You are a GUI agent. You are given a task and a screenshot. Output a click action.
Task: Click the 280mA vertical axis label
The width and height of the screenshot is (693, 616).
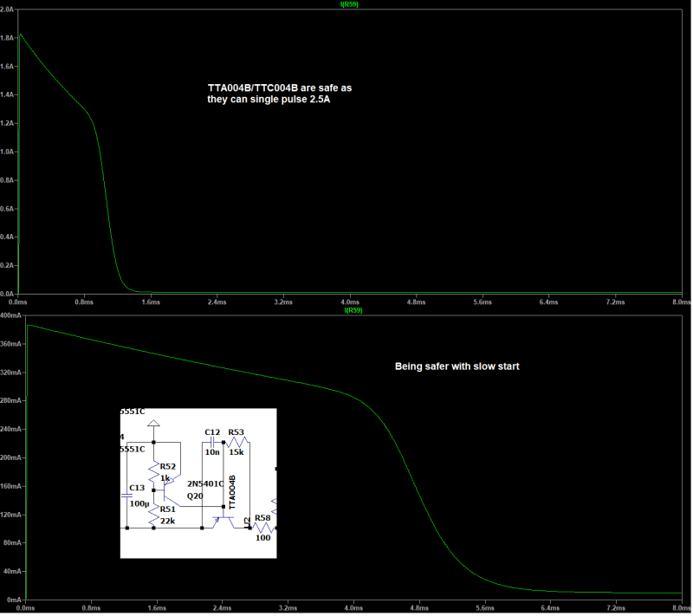click(10, 401)
